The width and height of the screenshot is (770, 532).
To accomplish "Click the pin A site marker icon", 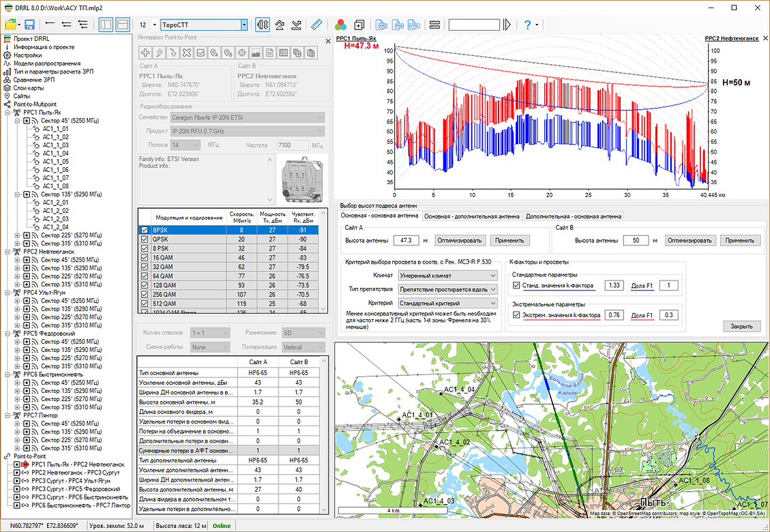I will click(214, 53).
